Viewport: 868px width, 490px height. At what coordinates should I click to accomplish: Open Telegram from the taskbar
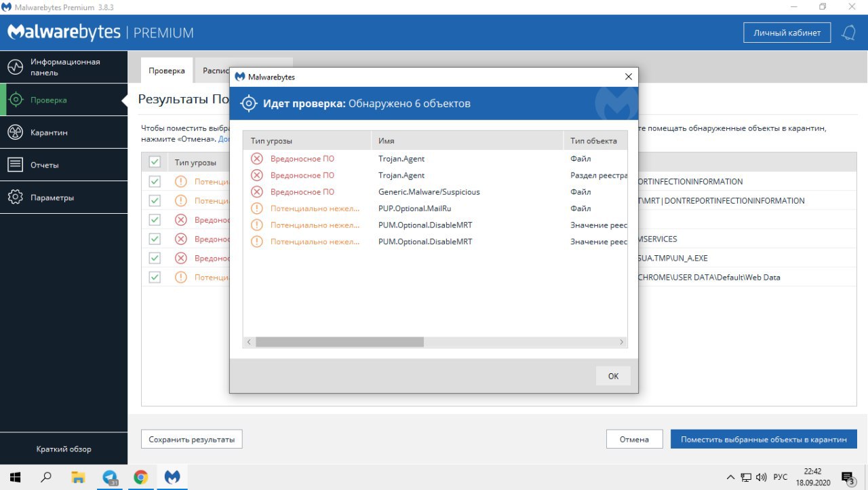[110, 476]
